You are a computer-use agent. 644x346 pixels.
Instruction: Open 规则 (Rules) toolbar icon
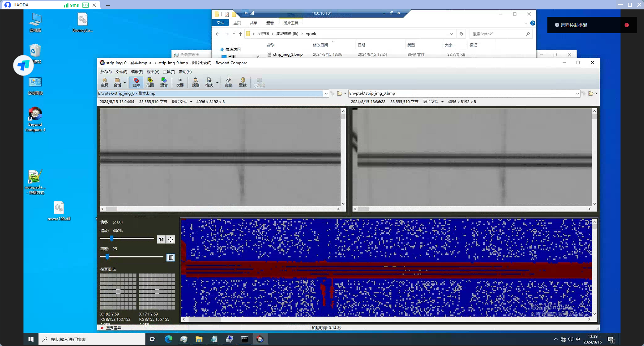[196, 82]
